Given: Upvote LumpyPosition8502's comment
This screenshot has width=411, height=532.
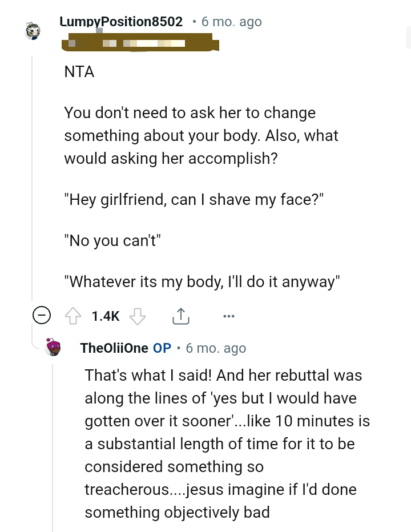Looking at the screenshot, I should point(73,315).
